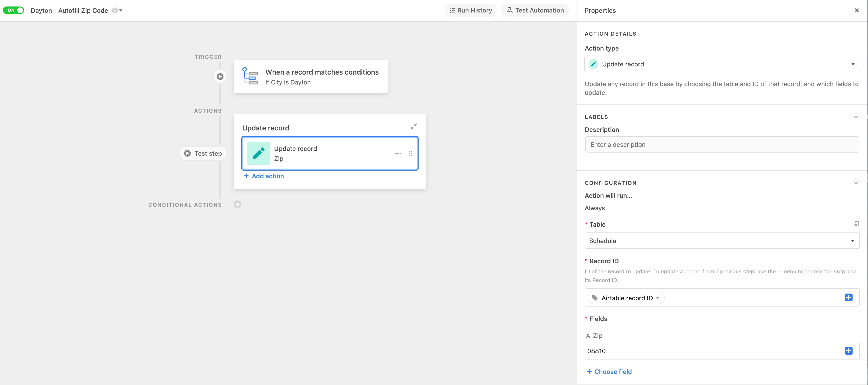Open the Action type dropdown

[x=722, y=64]
